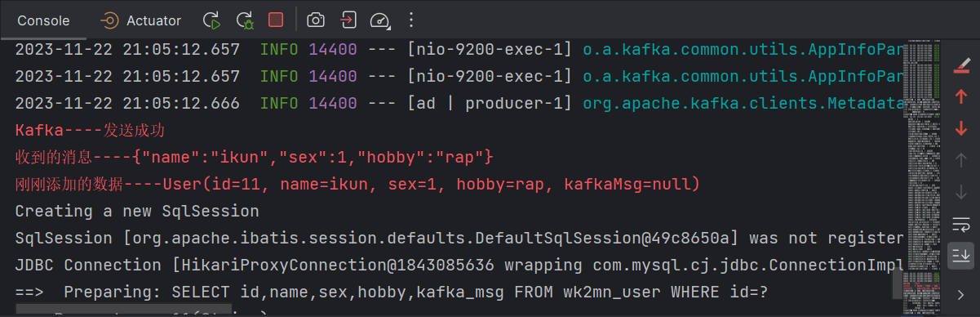Click the exit/redirect output icon
Viewport: 980px width, 317px height.
tap(348, 20)
